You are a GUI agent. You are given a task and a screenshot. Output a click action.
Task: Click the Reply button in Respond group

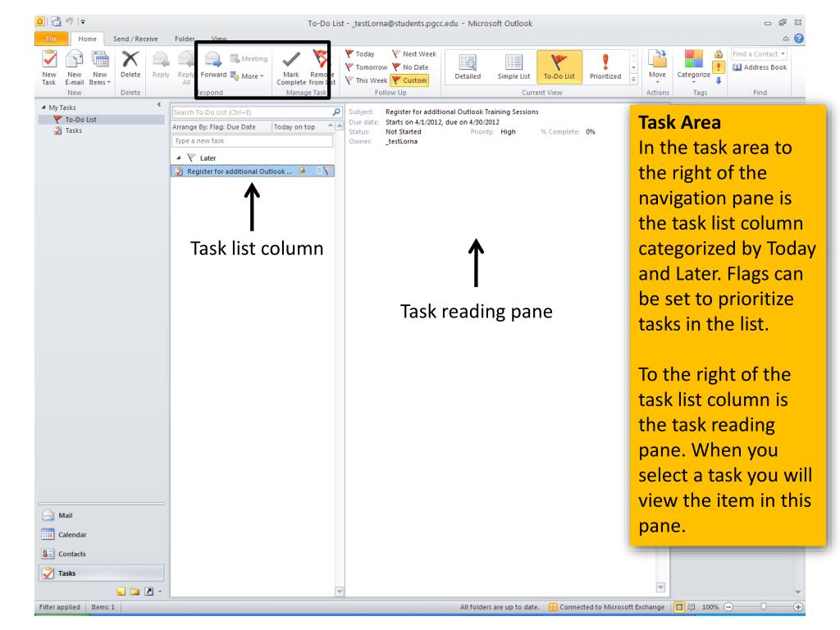[x=161, y=64]
